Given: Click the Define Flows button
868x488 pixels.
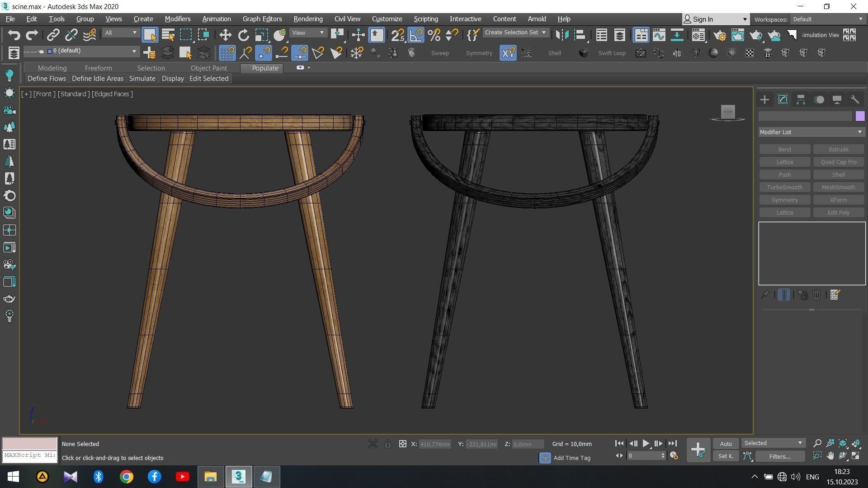Looking at the screenshot, I should 47,78.
